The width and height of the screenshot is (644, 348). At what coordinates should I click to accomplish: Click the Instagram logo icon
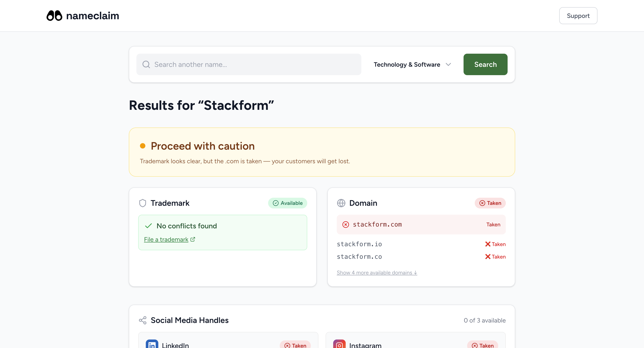(339, 344)
